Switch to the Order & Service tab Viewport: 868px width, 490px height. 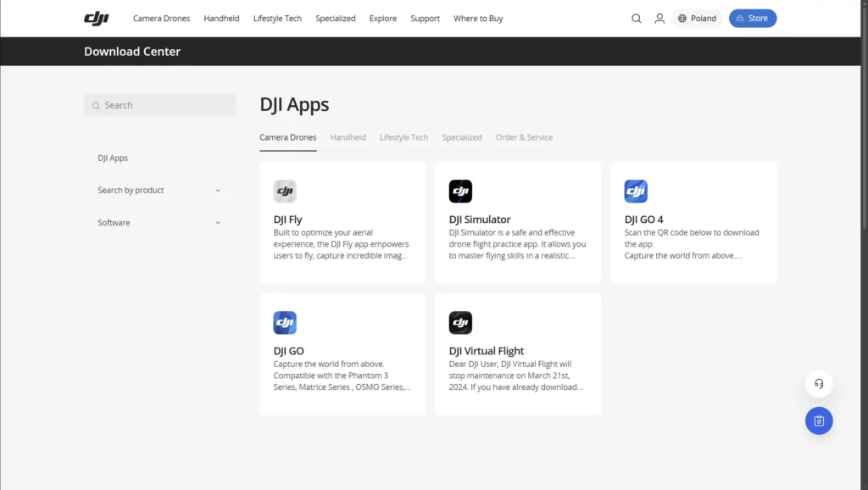pos(524,137)
